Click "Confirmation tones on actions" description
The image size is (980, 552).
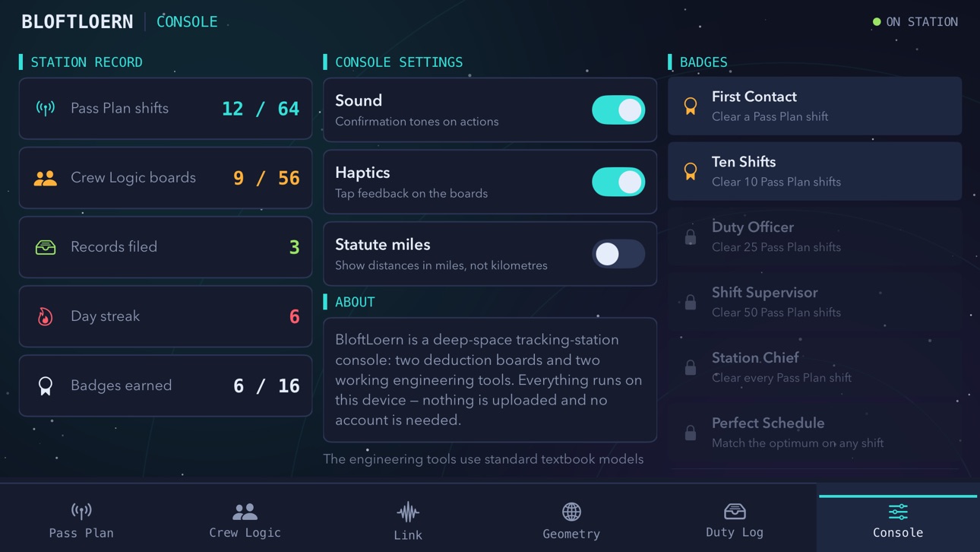pos(417,122)
